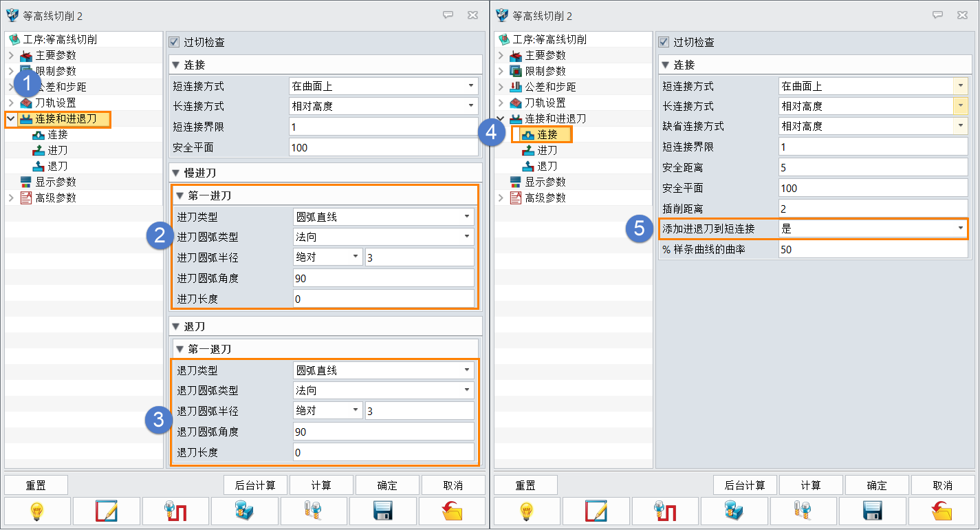Click the notepad-with-pencil icon in the left dialog
Screen dimensions: 980x530
[106, 511]
